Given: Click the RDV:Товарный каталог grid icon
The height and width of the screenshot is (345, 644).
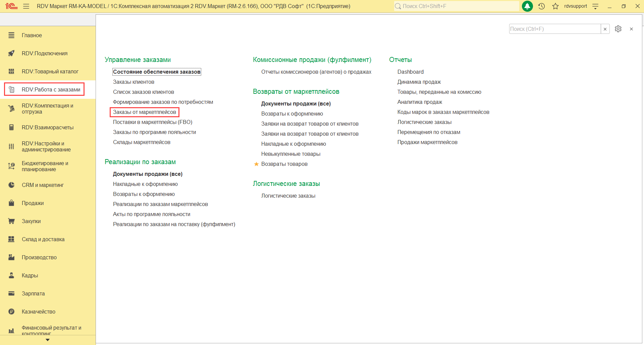Looking at the screenshot, I should (11, 71).
